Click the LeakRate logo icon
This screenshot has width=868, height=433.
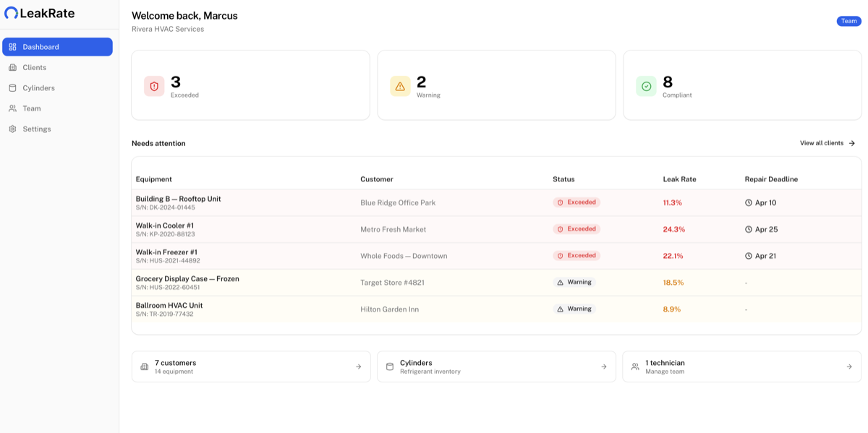11,12
